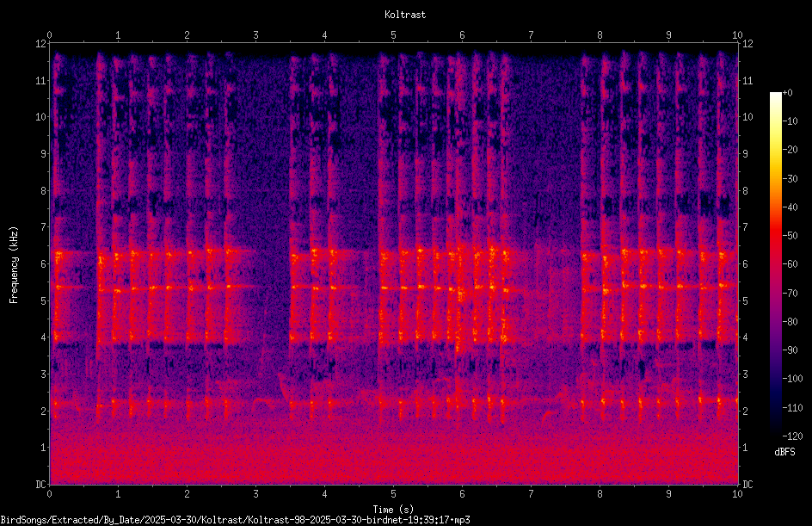Click the 3 tick on the left frequency axis
812x526 pixels.
point(43,374)
